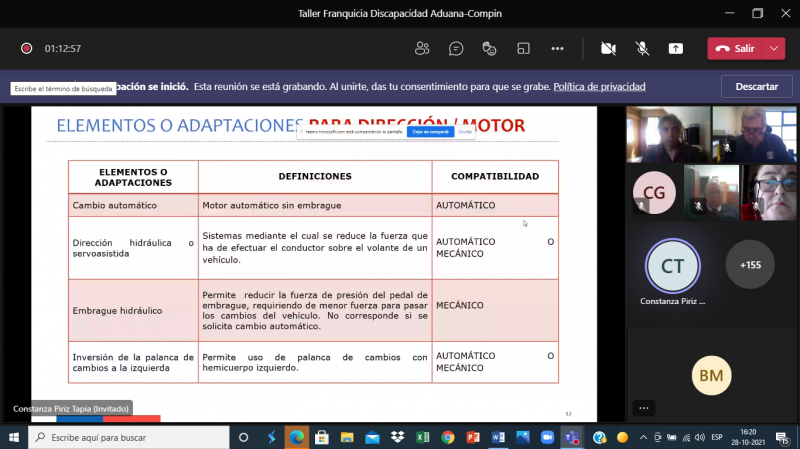Image resolution: width=800 pixels, height=449 pixels.
Task: Click Dejar de compartir button
Action: pos(431,132)
